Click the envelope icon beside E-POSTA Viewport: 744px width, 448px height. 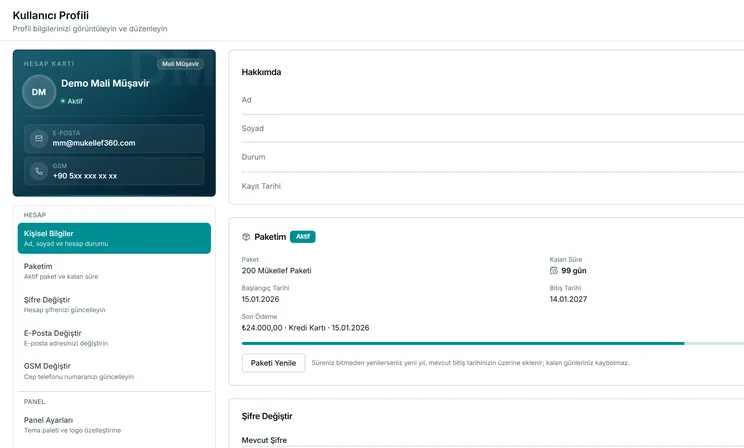39,138
